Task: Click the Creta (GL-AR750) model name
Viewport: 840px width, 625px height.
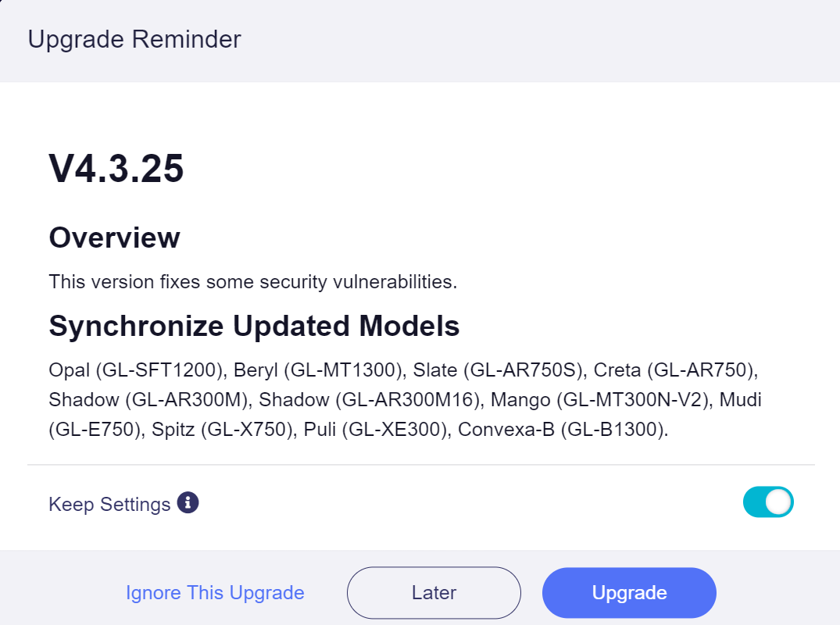Action: [x=676, y=370]
